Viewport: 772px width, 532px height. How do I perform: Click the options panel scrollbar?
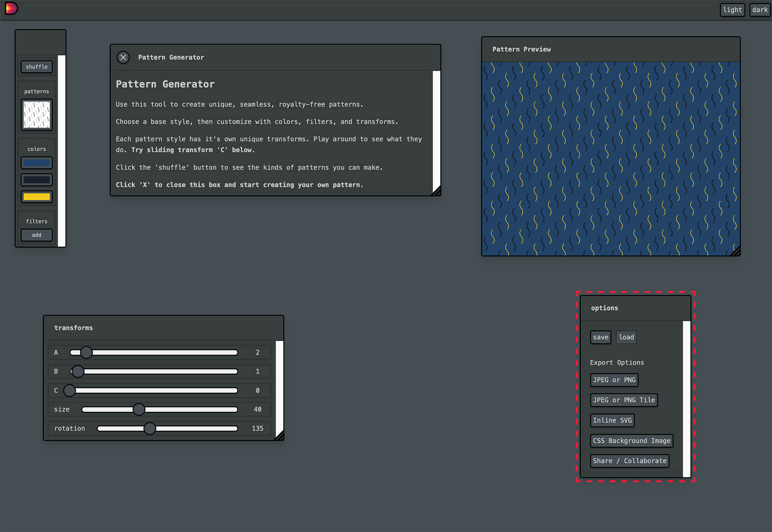686,399
